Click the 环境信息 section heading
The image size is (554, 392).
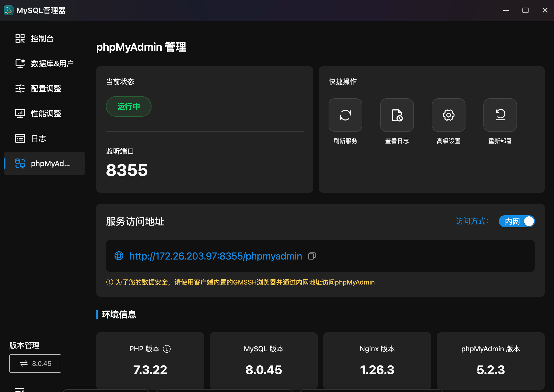[x=119, y=315]
